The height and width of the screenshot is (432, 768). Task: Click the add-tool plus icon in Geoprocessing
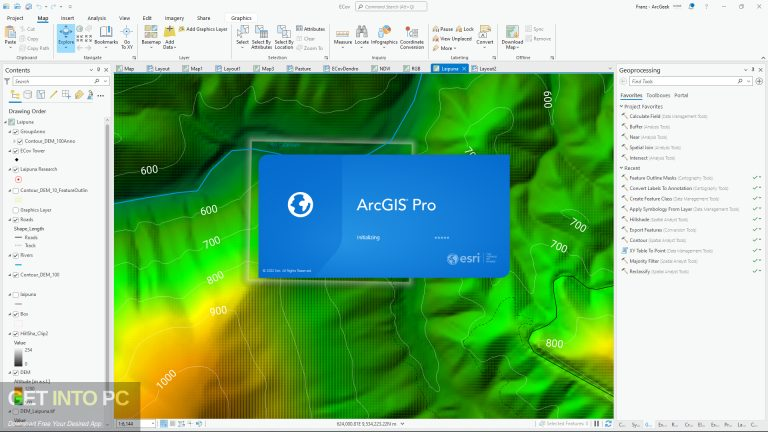coord(759,81)
